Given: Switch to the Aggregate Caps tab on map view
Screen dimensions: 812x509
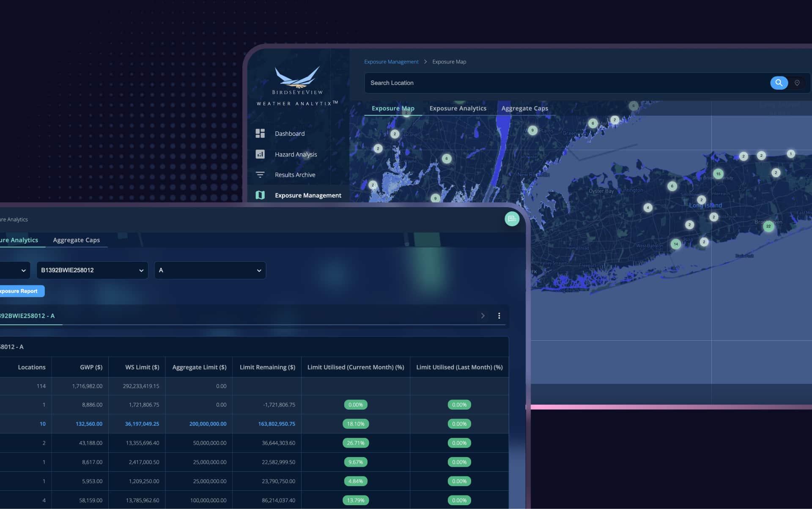Looking at the screenshot, I should tap(524, 108).
